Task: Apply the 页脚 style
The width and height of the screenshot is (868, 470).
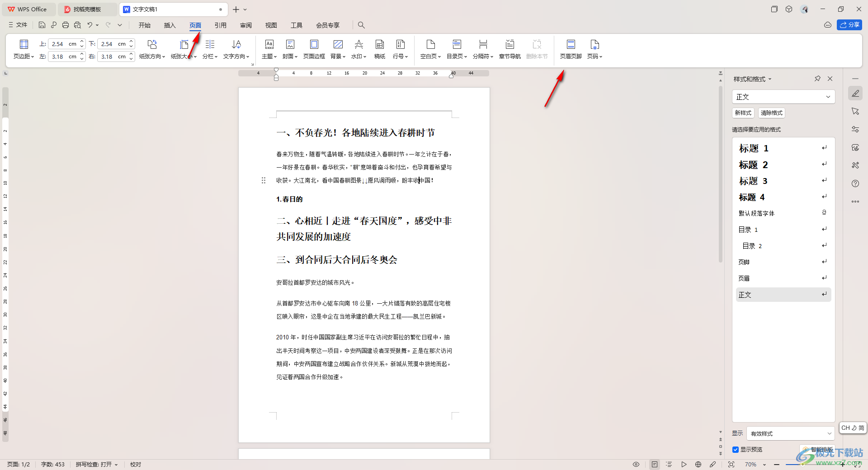Action: pos(783,262)
